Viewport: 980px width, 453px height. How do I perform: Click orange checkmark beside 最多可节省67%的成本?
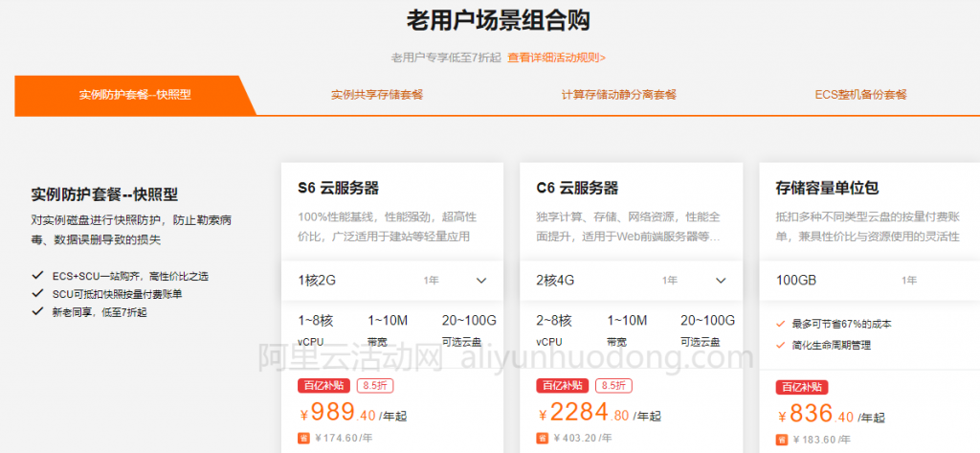click(x=780, y=324)
